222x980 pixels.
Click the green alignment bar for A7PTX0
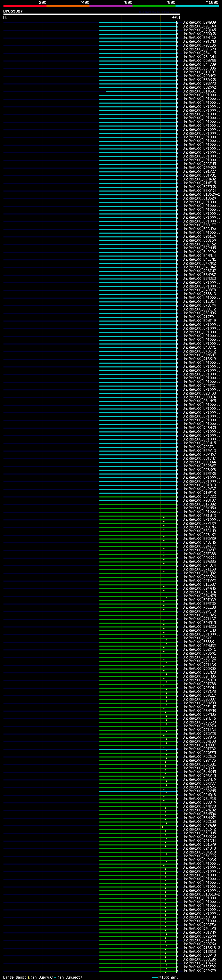pos(138,524)
